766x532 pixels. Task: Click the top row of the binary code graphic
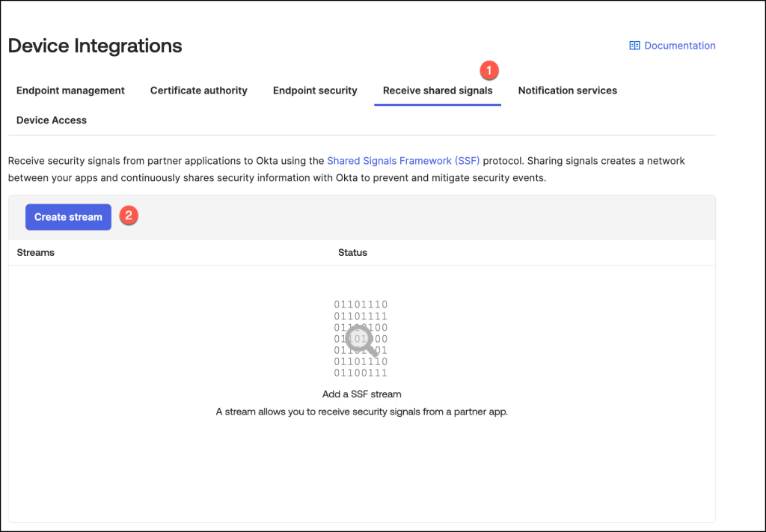click(361, 305)
